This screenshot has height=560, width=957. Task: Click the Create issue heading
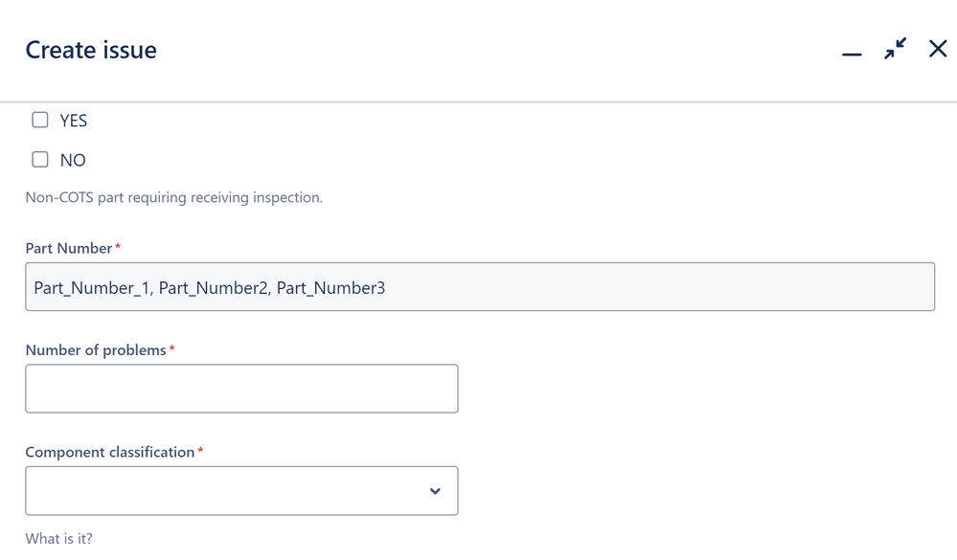91,50
